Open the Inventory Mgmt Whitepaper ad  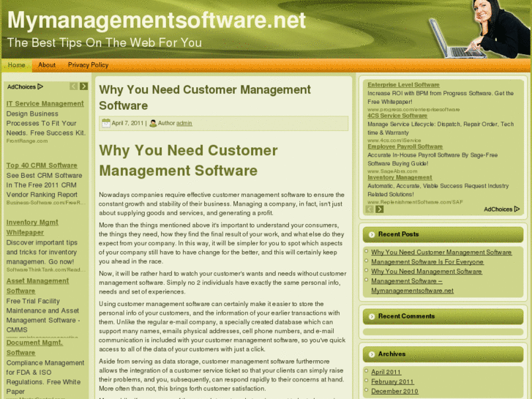(x=32, y=227)
